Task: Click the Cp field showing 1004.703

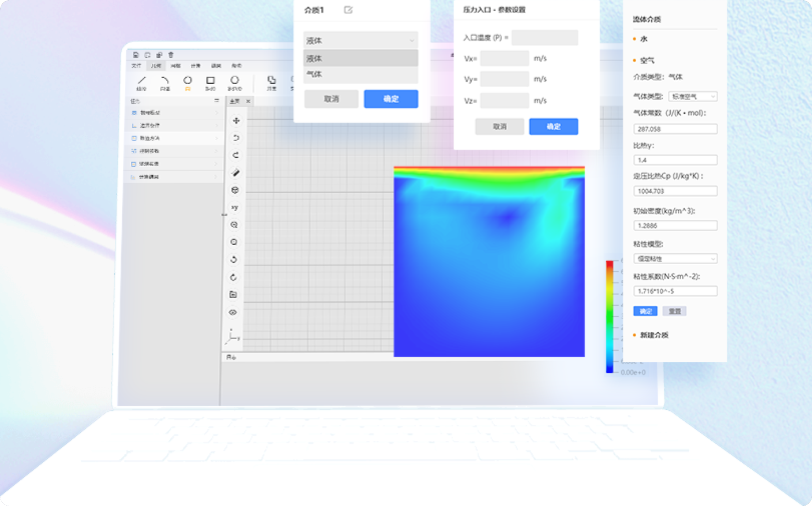Action: 675,191
